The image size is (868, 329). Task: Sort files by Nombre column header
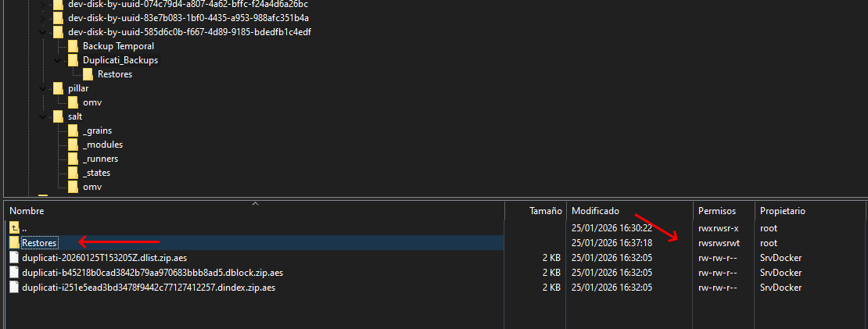click(x=27, y=211)
